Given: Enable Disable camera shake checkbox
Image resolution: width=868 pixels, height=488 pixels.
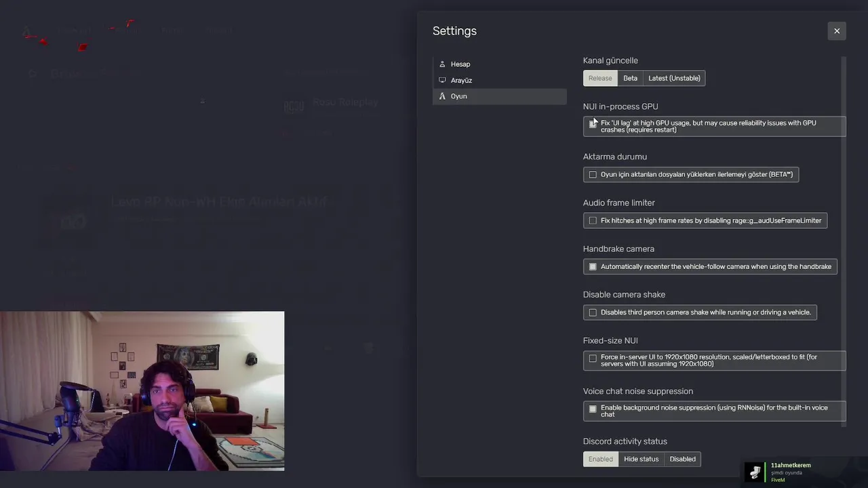Looking at the screenshot, I should point(593,312).
